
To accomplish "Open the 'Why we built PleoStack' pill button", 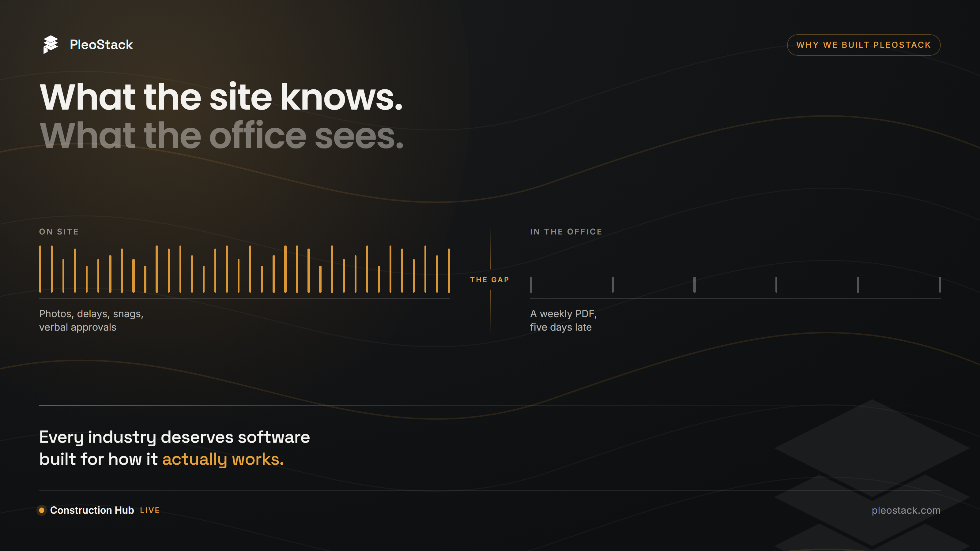I will (x=864, y=45).
